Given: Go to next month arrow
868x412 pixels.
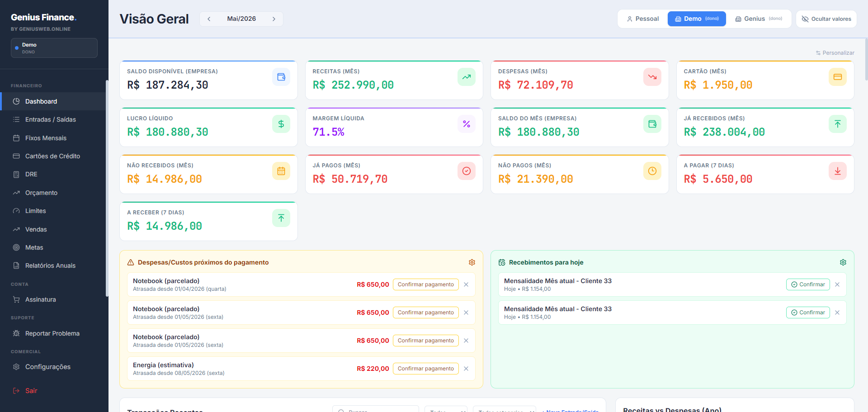Looking at the screenshot, I should 274,19.
